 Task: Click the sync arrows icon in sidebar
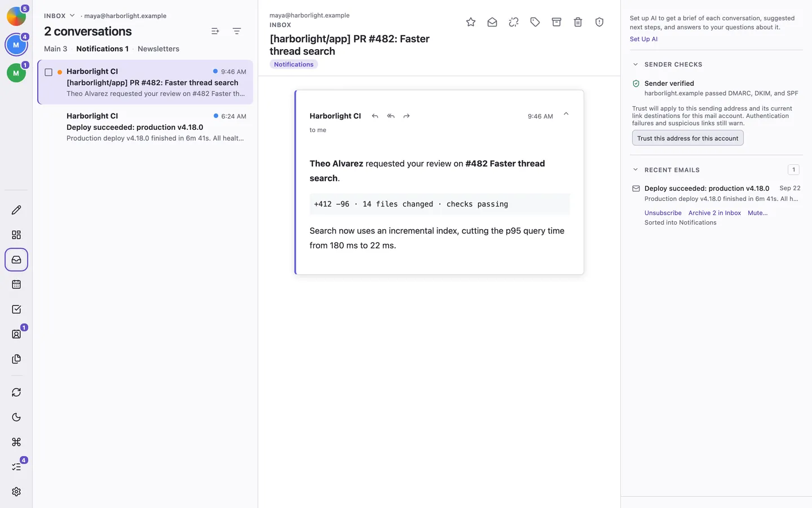point(16,392)
